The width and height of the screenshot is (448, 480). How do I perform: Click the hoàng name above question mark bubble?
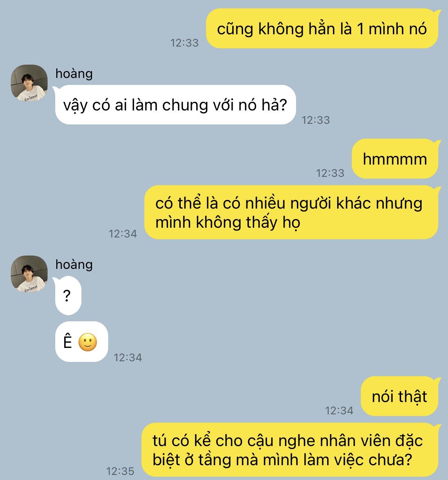tap(74, 264)
